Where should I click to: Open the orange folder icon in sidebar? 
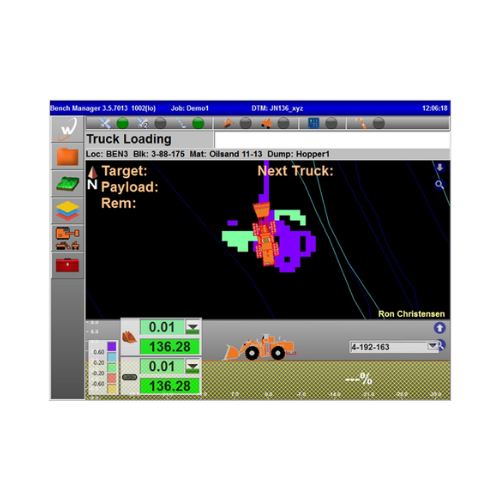click(x=67, y=157)
